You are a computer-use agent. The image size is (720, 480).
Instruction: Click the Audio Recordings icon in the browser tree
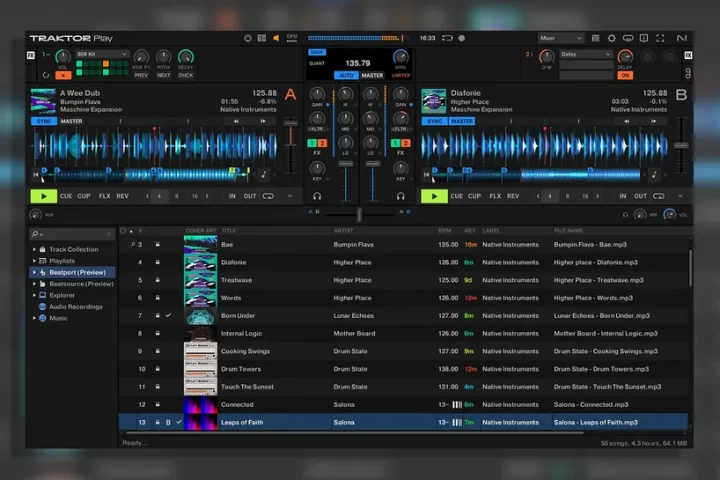click(x=44, y=307)
